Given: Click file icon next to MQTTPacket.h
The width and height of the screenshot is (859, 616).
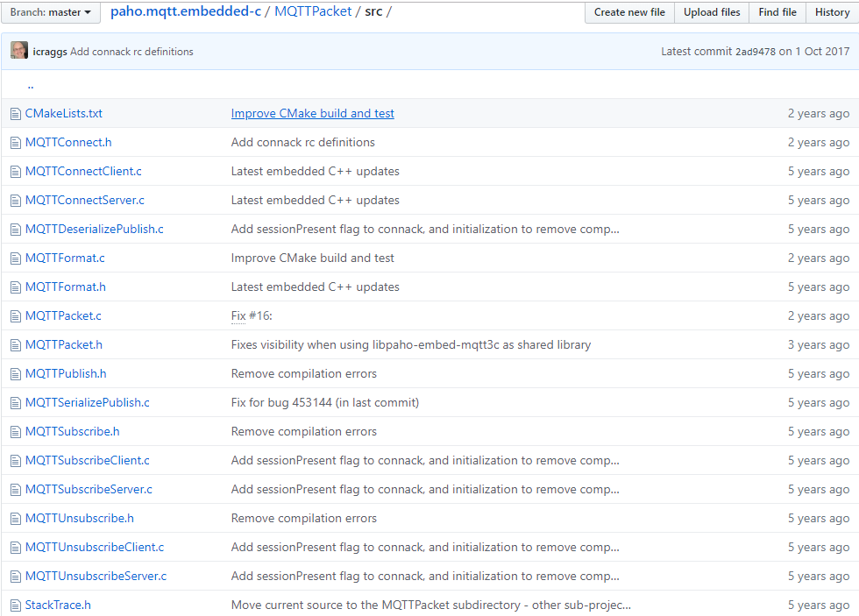Looking at the screenshot, I should pyautogui.click(x=16, y=345).
